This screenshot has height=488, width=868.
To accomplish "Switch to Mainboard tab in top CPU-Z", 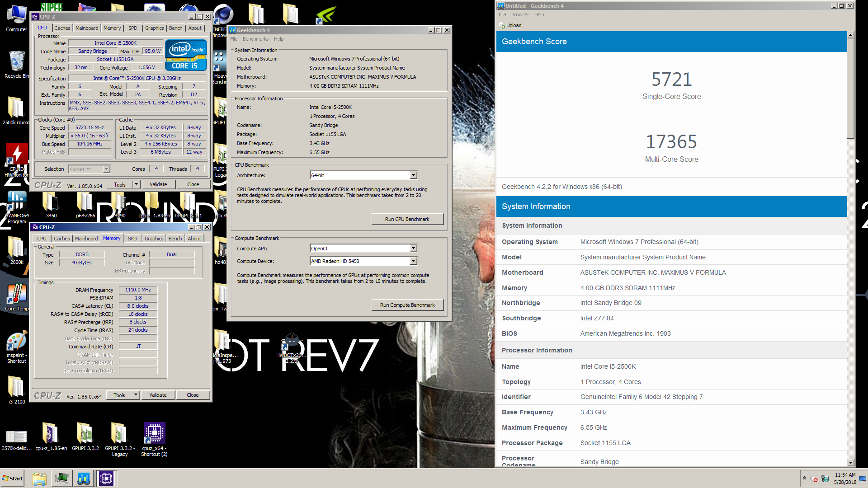I will pyautogui.click(x=87, y=28).
